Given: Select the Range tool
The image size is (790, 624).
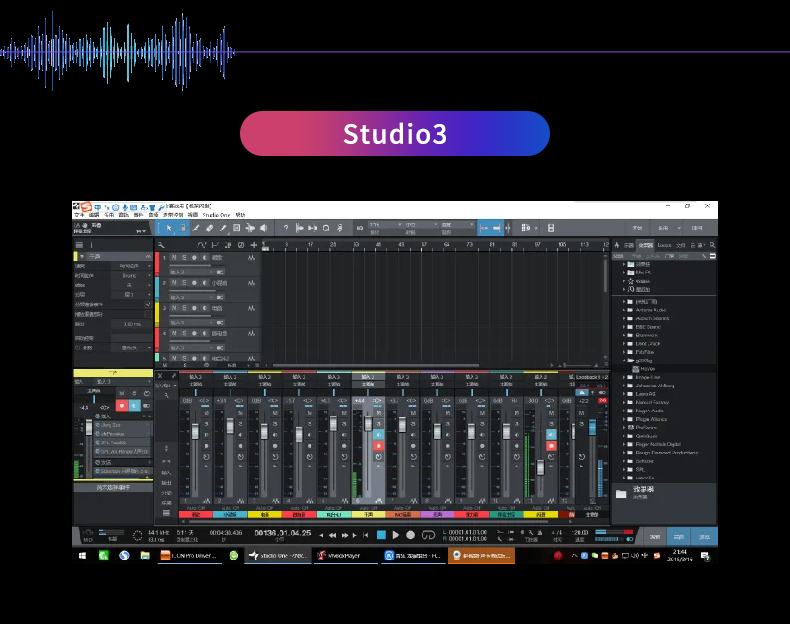Looking at the screenshot, I should tap(182, 228).
